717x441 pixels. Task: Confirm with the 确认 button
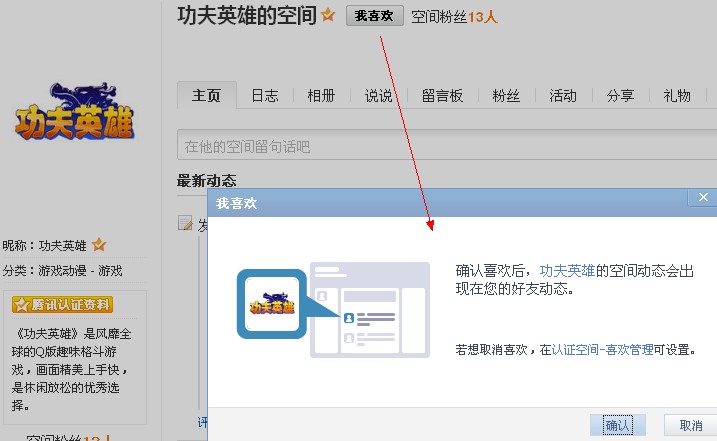[618, 425]
